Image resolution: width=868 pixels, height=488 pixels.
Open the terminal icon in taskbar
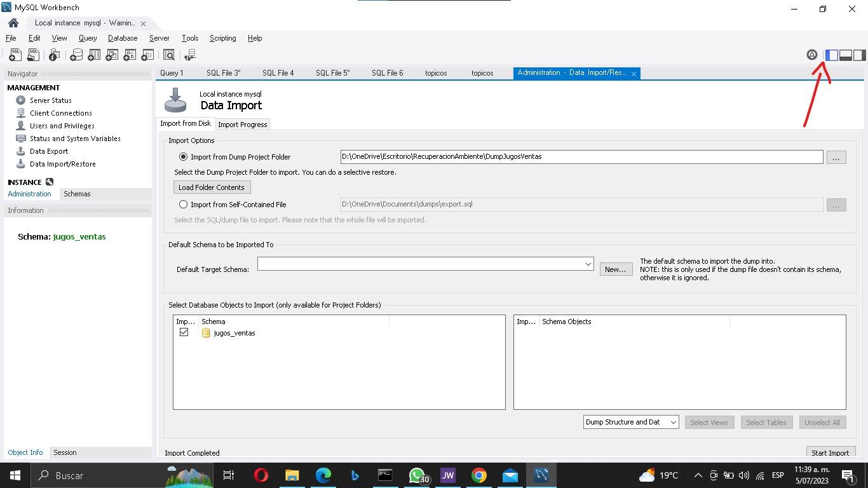(x=385, y=475)
